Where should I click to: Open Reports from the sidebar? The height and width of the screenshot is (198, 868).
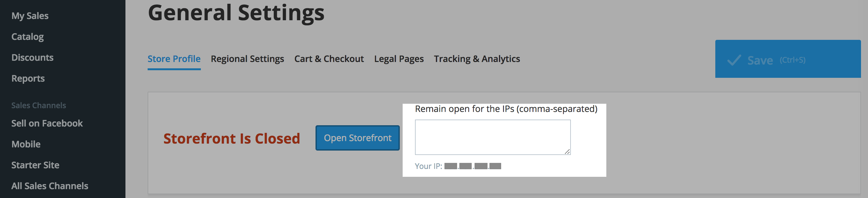click(28, 78)
